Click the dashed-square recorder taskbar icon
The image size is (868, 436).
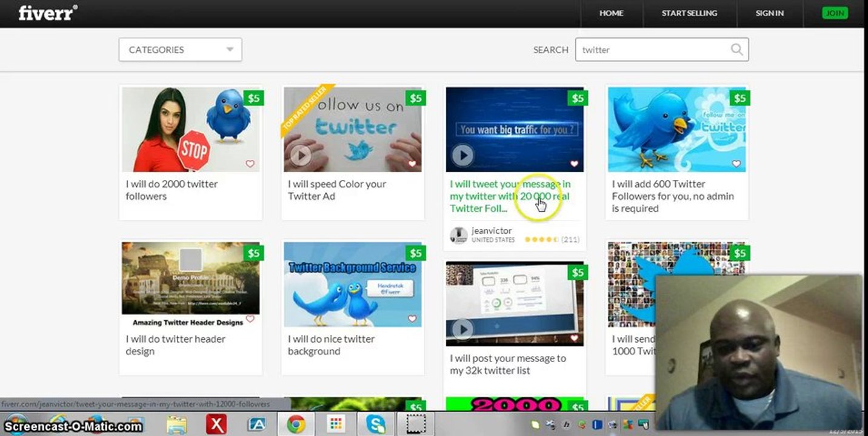tap(415, 424)
